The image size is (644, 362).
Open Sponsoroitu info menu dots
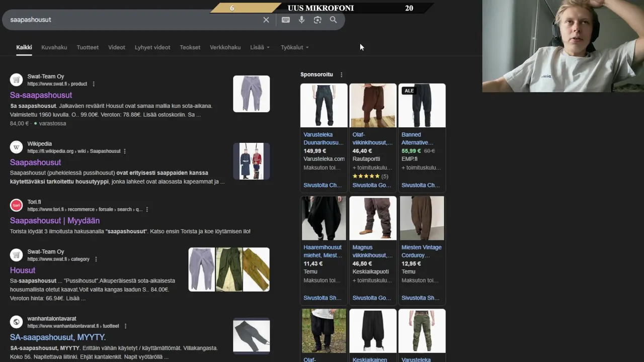tap(341, 74)
